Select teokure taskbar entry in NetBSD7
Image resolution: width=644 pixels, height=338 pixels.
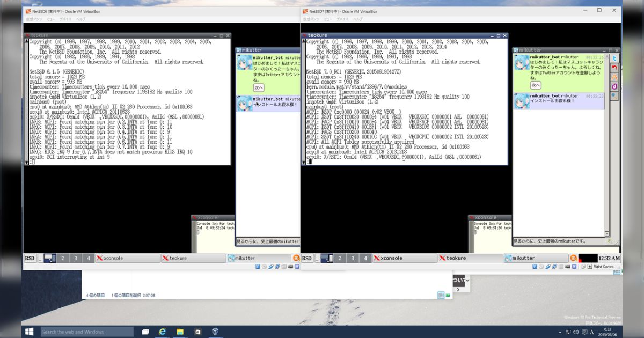471,258
